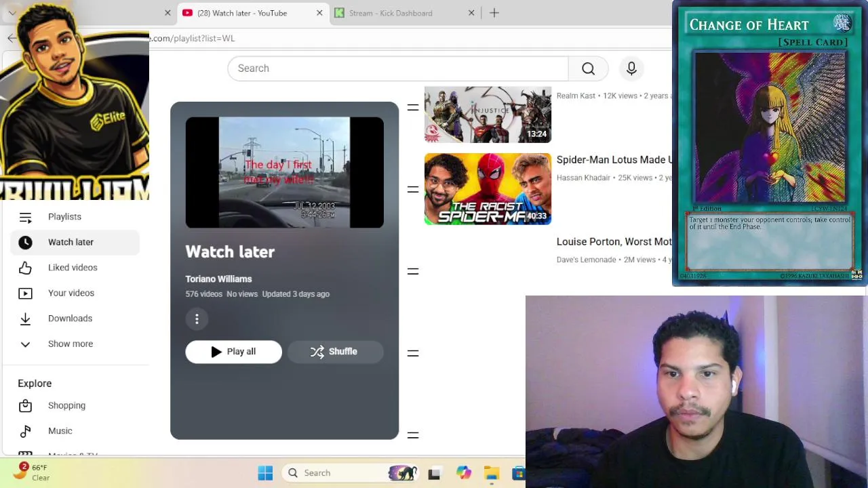Click the '576 videos' count text
This screenshot has width=868, height=488.
pyautogui.click(x=203, y=294)
